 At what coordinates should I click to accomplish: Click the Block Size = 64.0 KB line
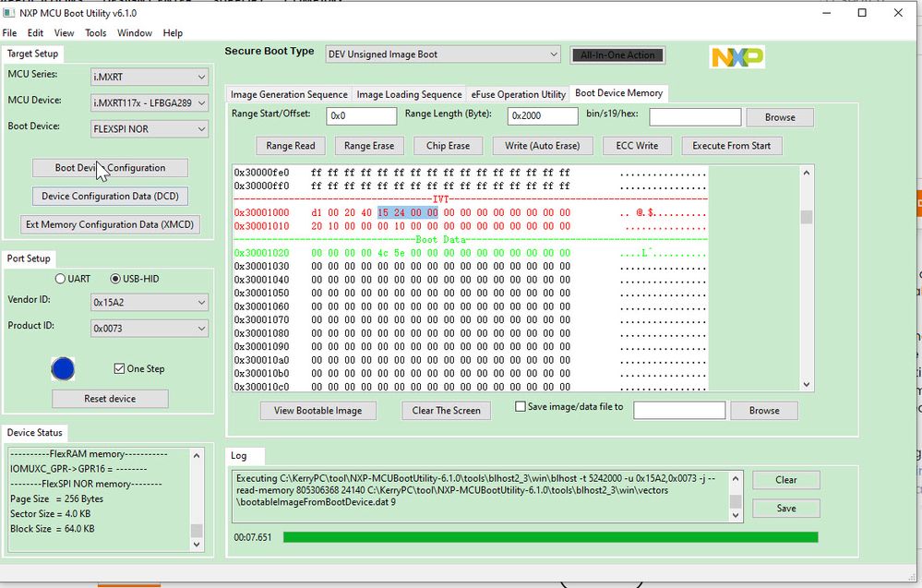click(x=53, y=529)
